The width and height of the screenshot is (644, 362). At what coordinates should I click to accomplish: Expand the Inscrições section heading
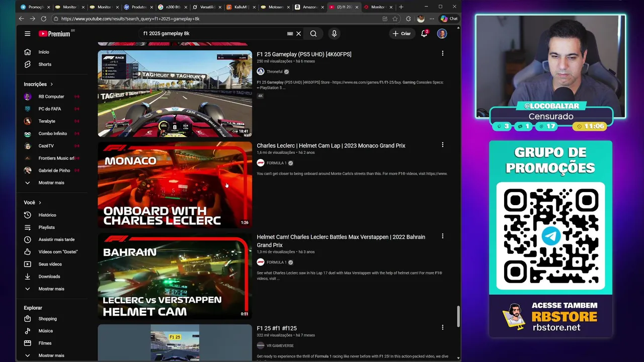(x=38, y=84)
